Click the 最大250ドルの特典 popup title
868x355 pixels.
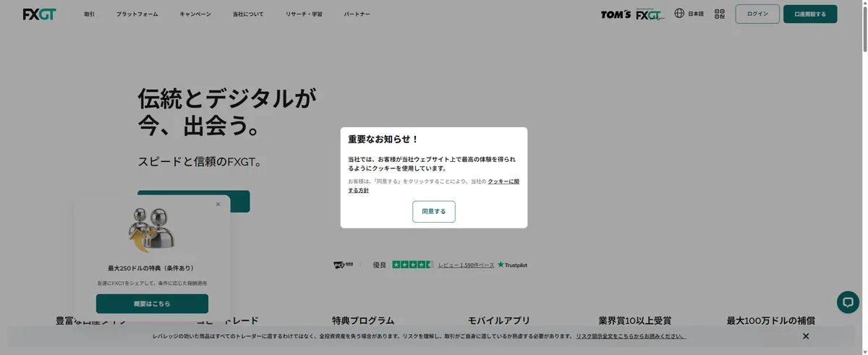tap(152, 268)
